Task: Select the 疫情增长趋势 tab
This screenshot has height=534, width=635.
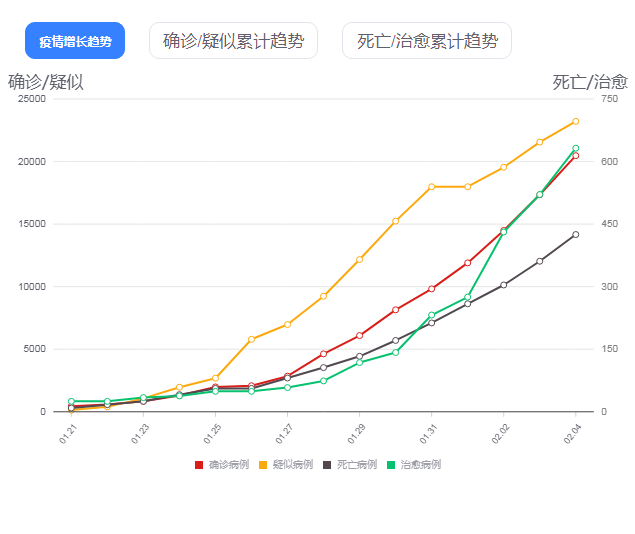Action: pos(75,40)
